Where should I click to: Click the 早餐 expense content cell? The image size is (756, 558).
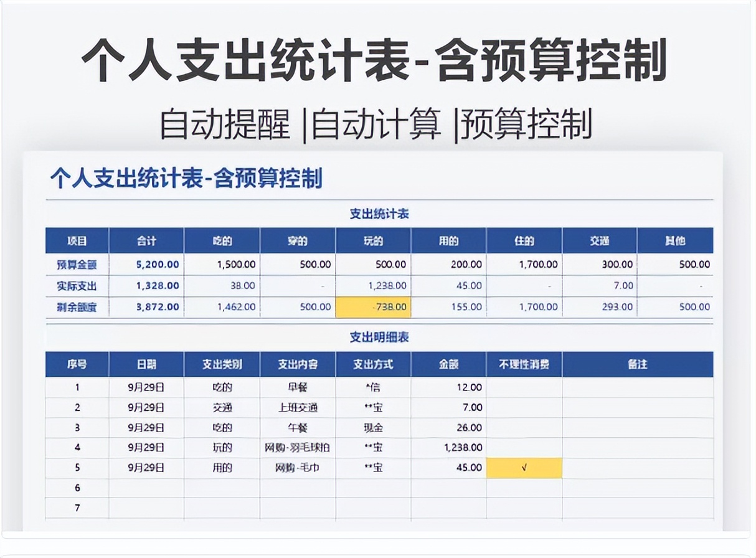click(x=298, y=387)
